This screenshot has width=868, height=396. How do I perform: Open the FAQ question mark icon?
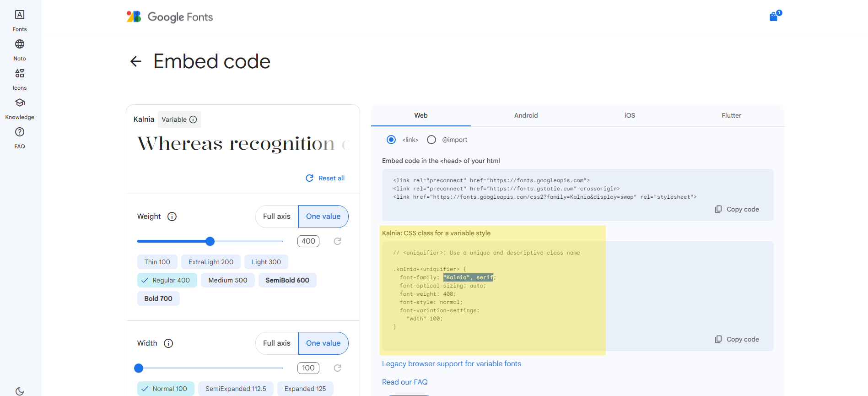click(x=20, y=132)
